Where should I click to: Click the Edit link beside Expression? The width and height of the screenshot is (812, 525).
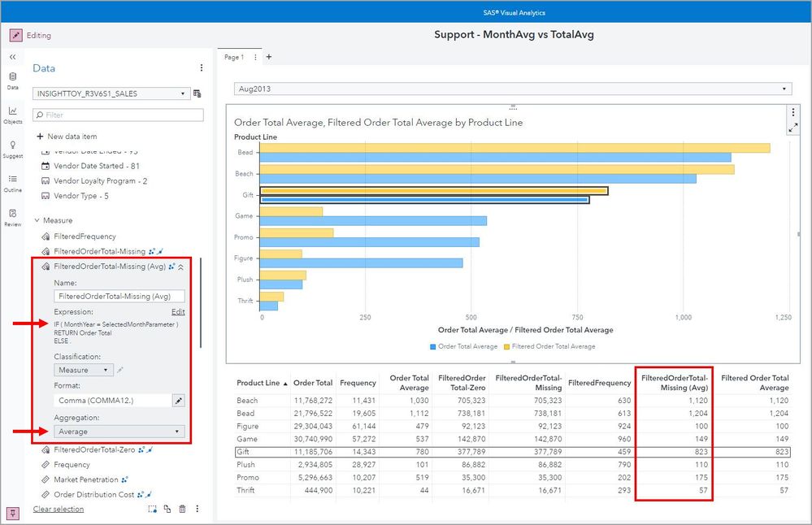pos(178,311)
